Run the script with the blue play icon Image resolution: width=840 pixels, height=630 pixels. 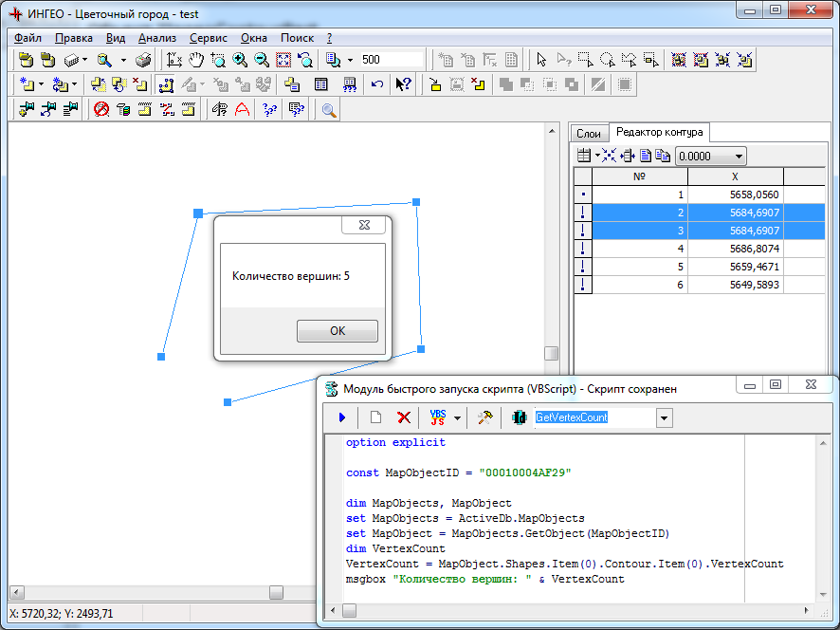tap(342, 417)
